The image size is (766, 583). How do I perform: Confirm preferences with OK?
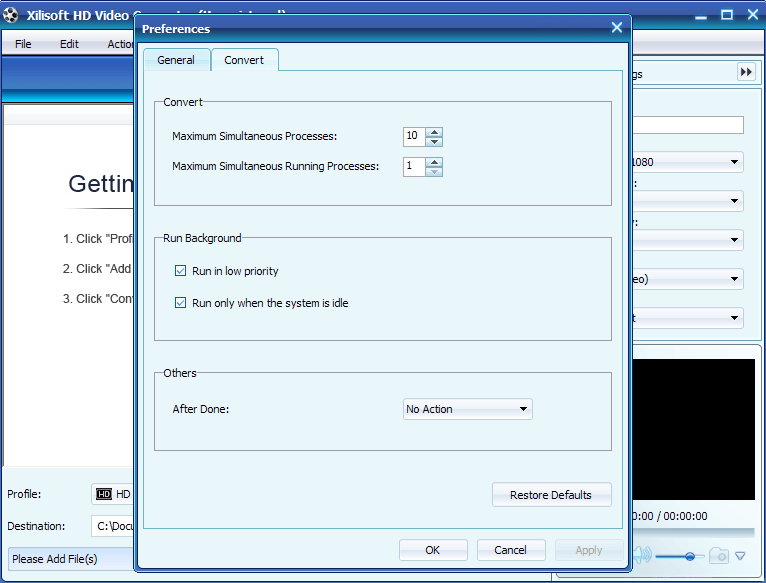pyautogui.click(x=433, y=550)
